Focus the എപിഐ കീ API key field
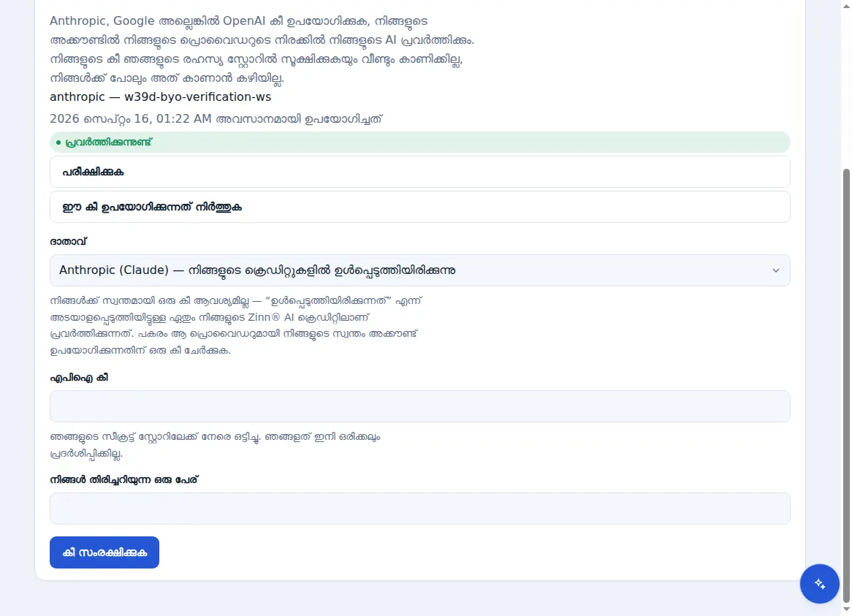 (419, 406)
